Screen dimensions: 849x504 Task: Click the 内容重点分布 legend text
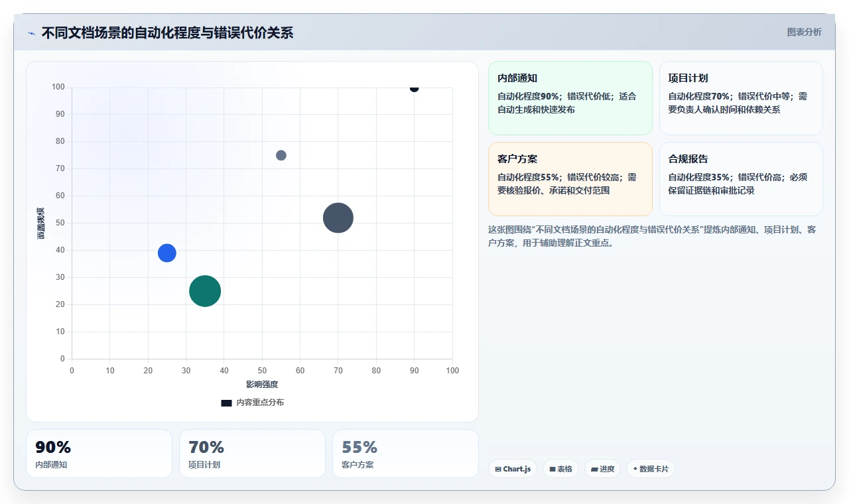[260, 403]
